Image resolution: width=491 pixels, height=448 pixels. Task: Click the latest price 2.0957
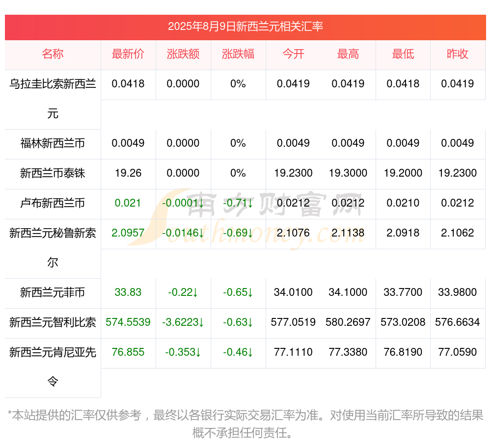point(128,233)
